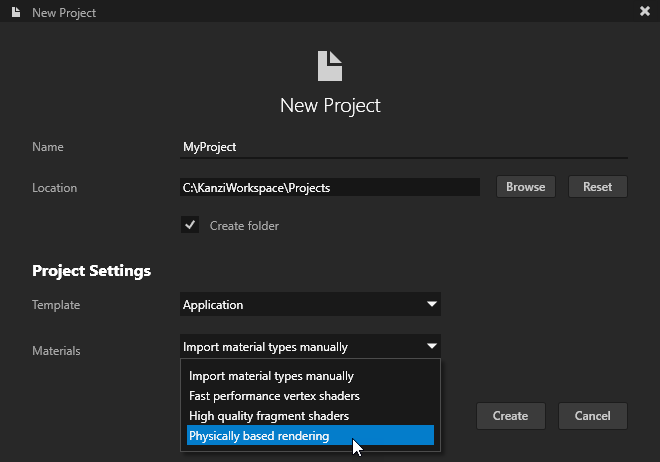Click the document icon in the title bar
The image size is (660, 462).
pyautogui.click(x=15, y=12)
